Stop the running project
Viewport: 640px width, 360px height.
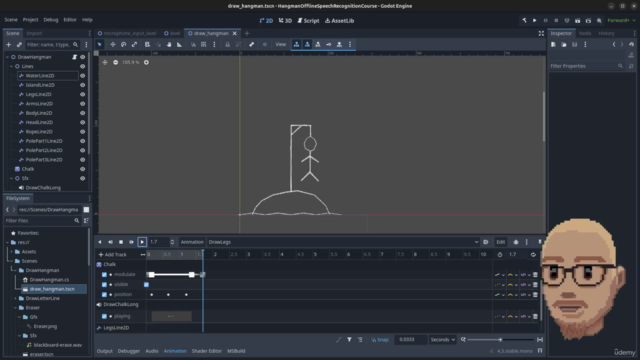click(x=556, y=20)
